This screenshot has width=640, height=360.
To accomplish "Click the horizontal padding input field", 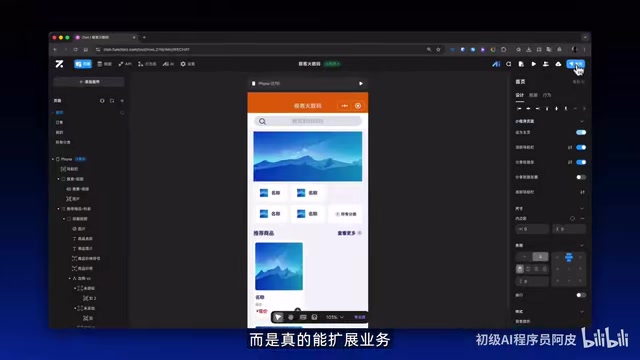I will [x=532, y=229].
